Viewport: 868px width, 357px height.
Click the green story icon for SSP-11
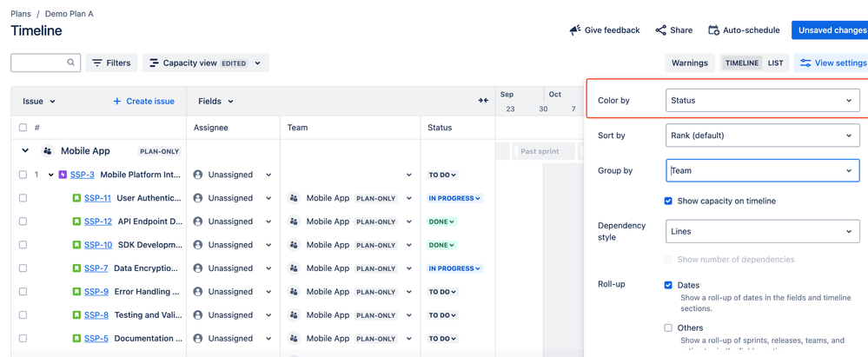pos(77,198)
